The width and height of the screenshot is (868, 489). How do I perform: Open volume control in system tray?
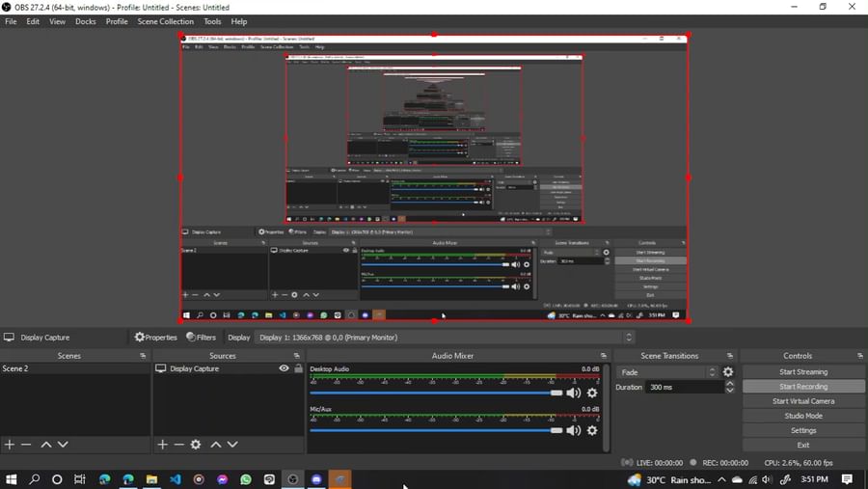(x=767, y=479)
